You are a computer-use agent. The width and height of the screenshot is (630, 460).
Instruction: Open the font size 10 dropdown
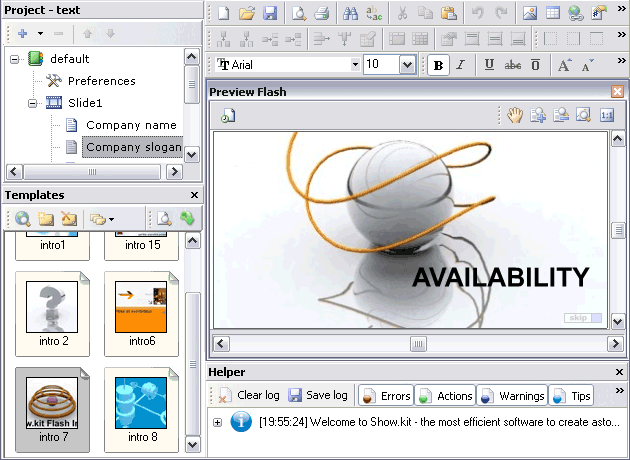[407, 64]
